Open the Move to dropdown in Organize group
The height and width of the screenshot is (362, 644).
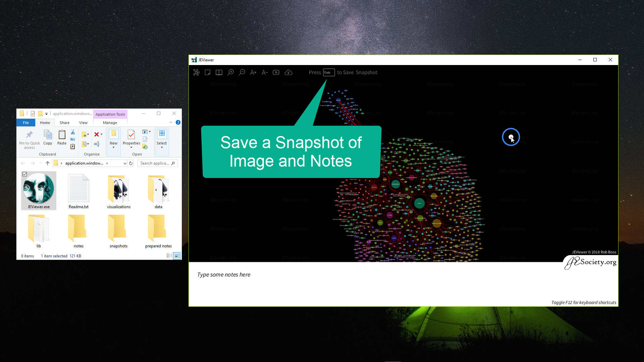pyautogui.click(x=86, y=134)
